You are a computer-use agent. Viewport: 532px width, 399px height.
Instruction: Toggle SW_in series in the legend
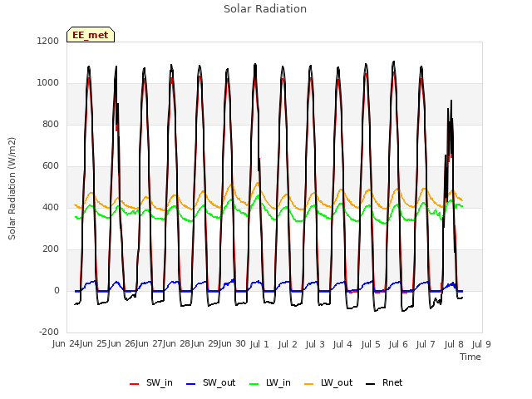pos(151,382)
